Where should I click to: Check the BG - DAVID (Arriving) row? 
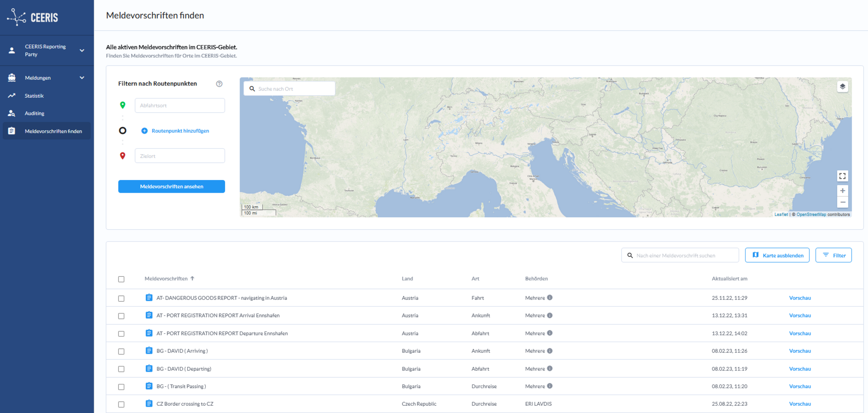coord(121,351)
